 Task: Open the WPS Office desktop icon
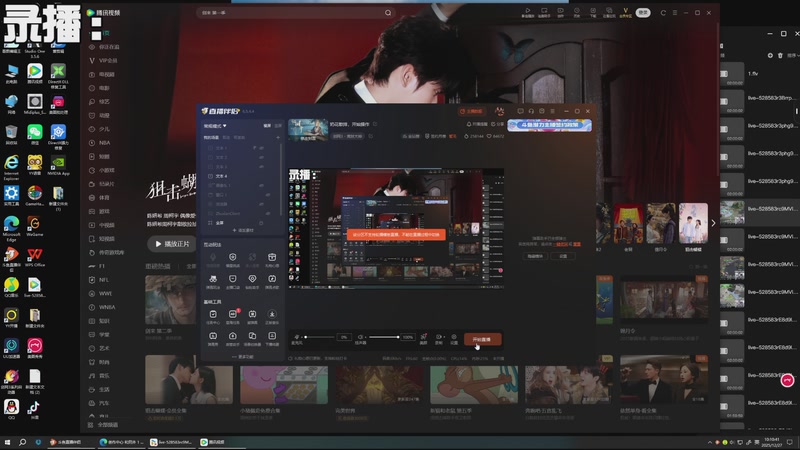(x=35, y=257)
